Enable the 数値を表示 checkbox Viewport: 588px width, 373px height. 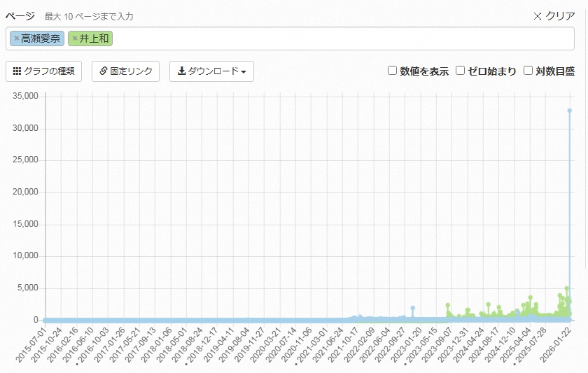click(x=393, y=71)
